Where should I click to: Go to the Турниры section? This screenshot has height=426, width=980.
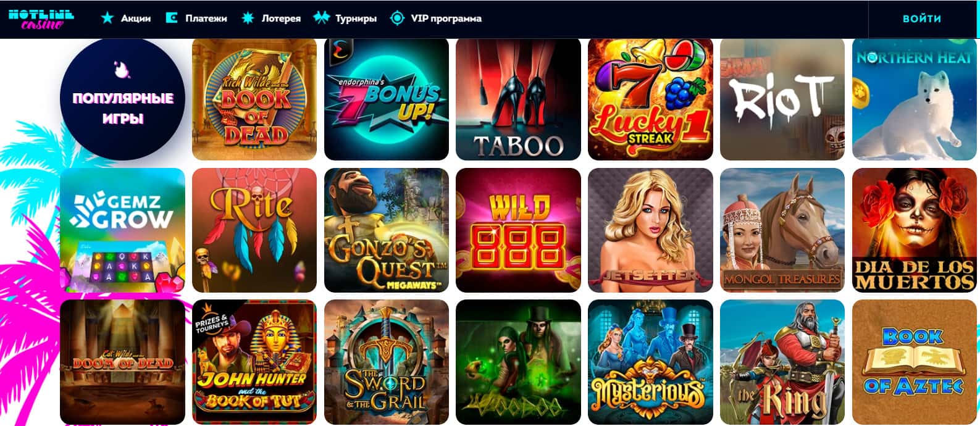click(x=356, y=19)
